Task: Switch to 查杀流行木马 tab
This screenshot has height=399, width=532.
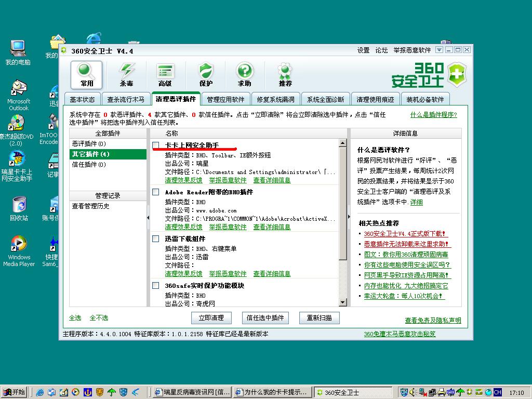Action: click(126, 99)
